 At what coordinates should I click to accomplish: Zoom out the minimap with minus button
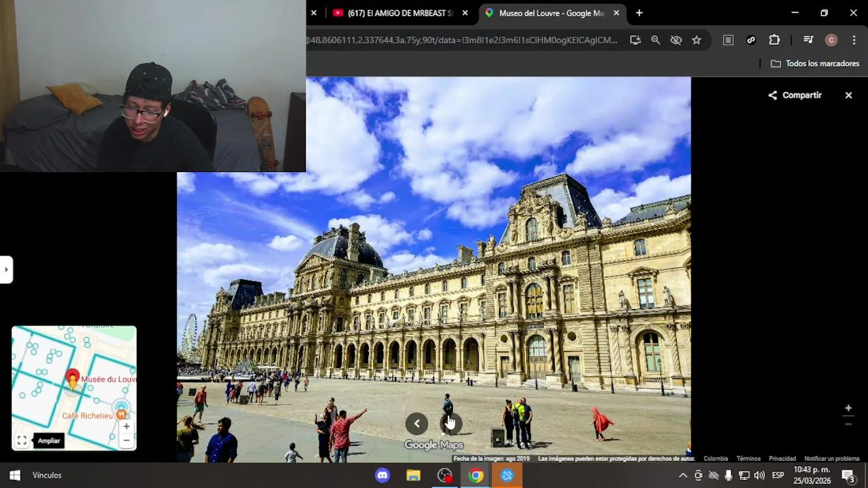pyautogui.click(x=126, y=440)
